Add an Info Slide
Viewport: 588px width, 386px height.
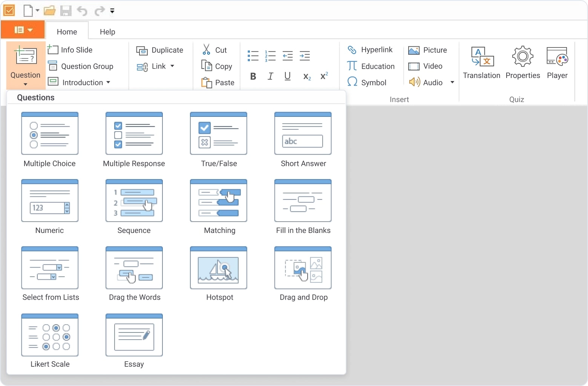(70, 50)
